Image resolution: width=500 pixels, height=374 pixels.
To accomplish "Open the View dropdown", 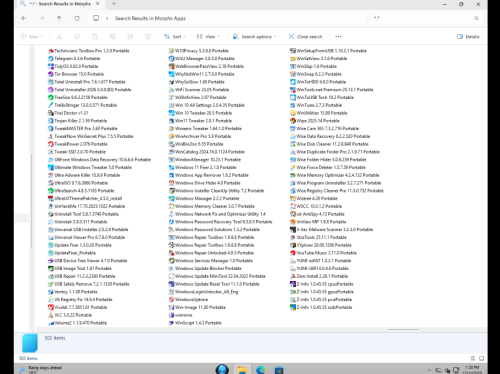I will [208, 37].
